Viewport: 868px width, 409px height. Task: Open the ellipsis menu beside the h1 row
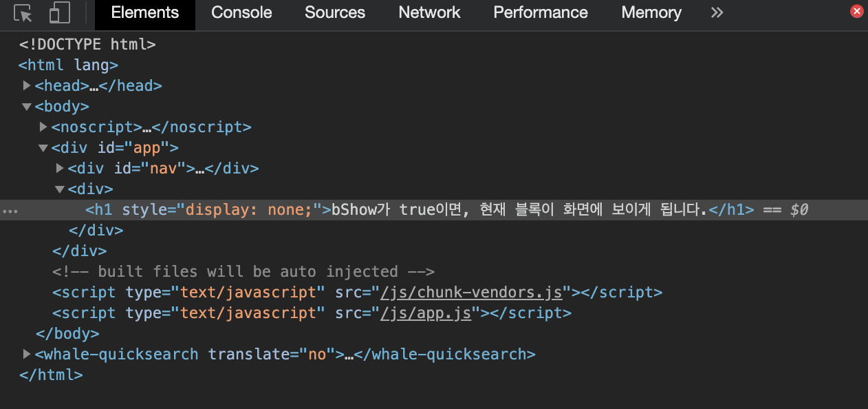[x=10, y=211]
